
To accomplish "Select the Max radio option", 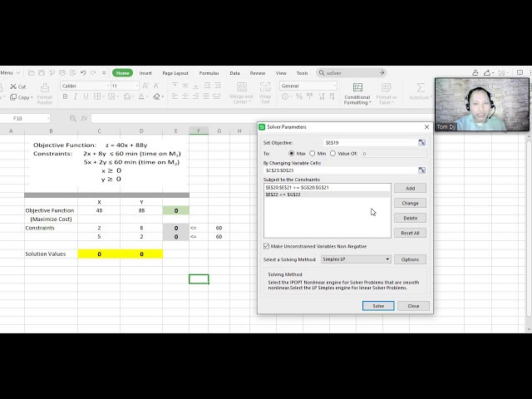I will click(291, 153).
